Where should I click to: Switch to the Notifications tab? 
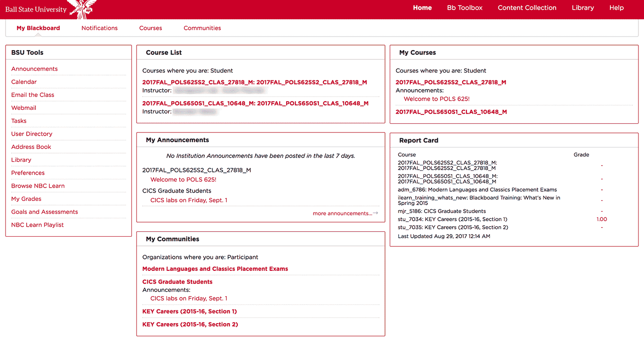[x=99, y=28]
